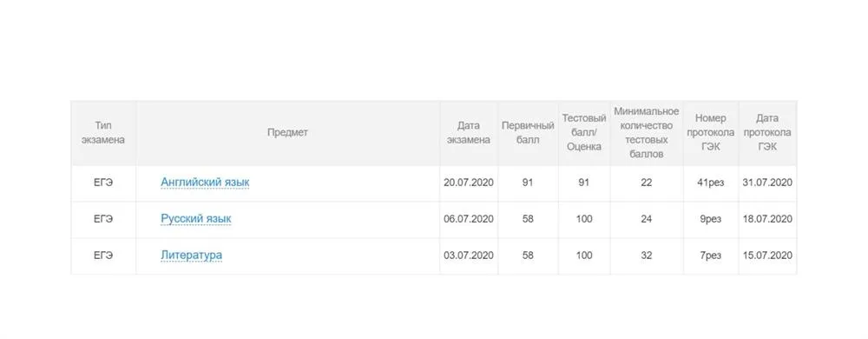868x339 pixels.
Task: Click minimum score 32
Action: coord(646,256)
